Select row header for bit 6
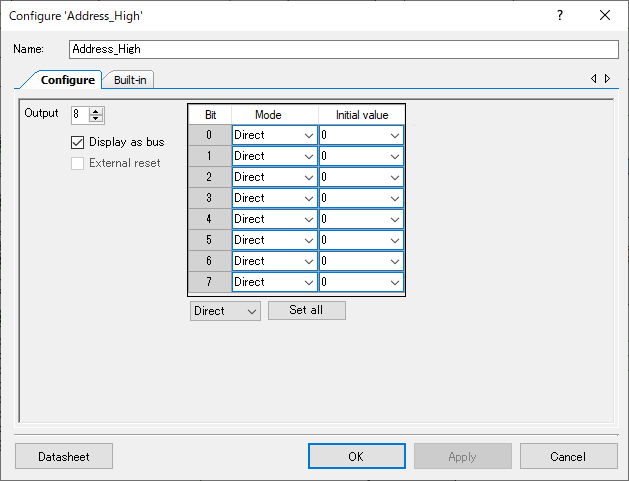Screen dimensions: 629x481 (x=210, y=261)
